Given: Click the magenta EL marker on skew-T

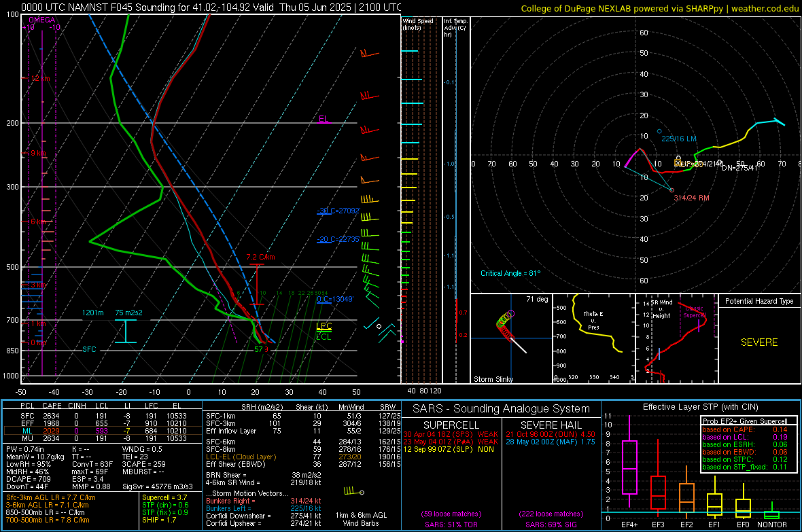Looking at the screenshot, I should click(324, 119).
